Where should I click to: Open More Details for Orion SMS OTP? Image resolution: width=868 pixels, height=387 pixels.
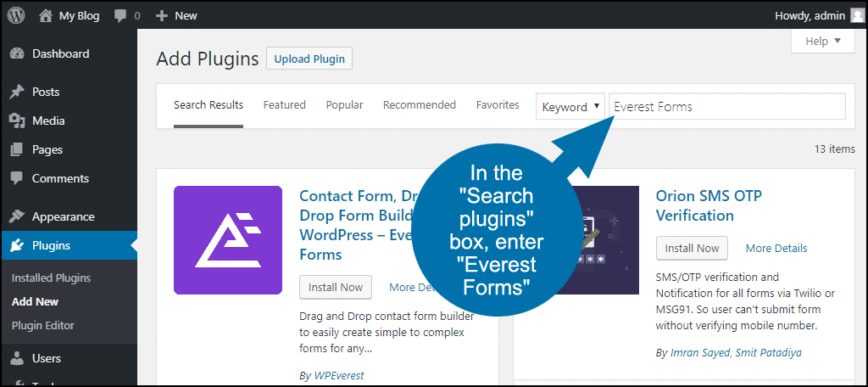776,249
